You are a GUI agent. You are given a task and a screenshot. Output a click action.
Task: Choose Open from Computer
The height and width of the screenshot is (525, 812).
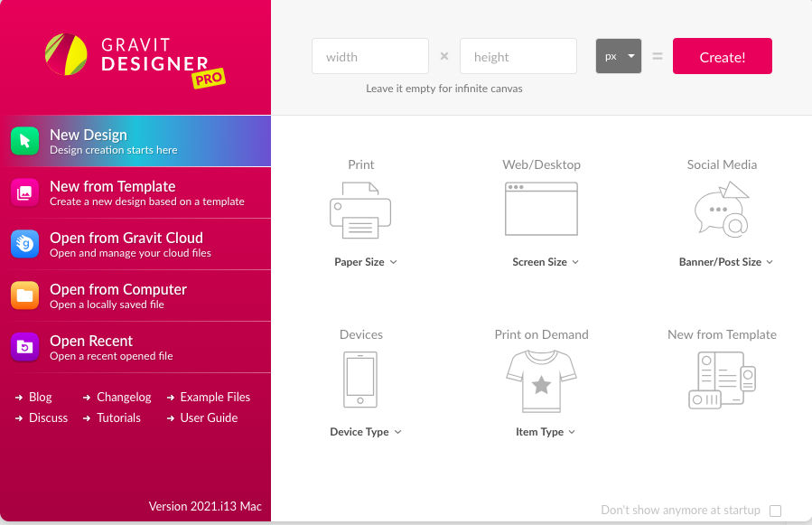(x=135, y=295)
